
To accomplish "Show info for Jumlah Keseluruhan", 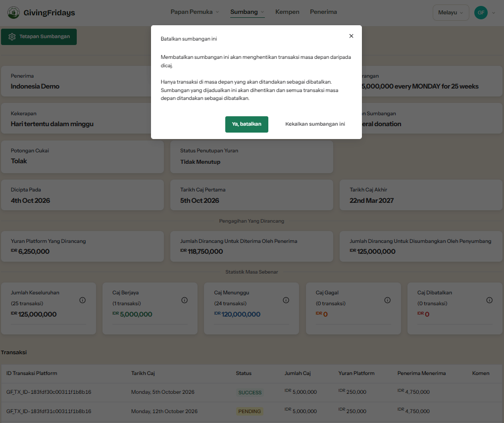I will [x=83, y=300].
